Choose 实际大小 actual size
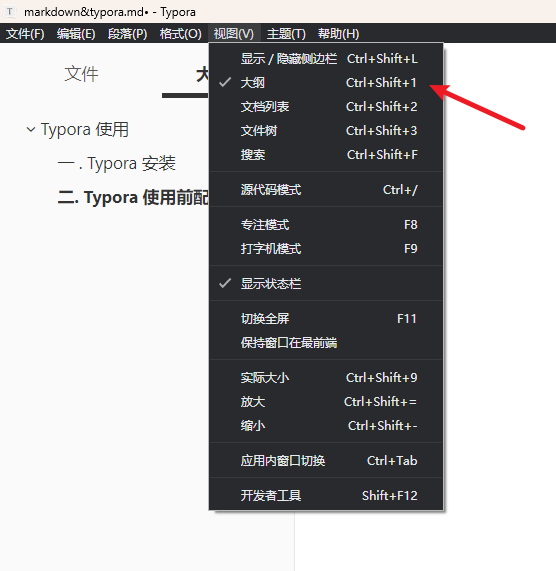Image resolution: width=556 pixels, height=571 pixels. [x=326, y=378]
